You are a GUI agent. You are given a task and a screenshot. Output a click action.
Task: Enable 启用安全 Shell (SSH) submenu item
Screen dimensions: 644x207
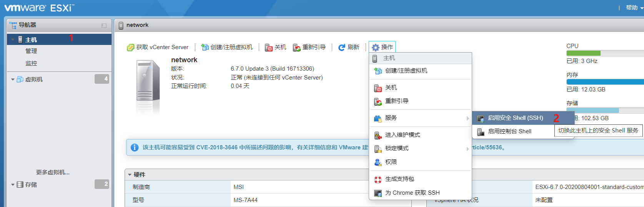pos(523,118)
